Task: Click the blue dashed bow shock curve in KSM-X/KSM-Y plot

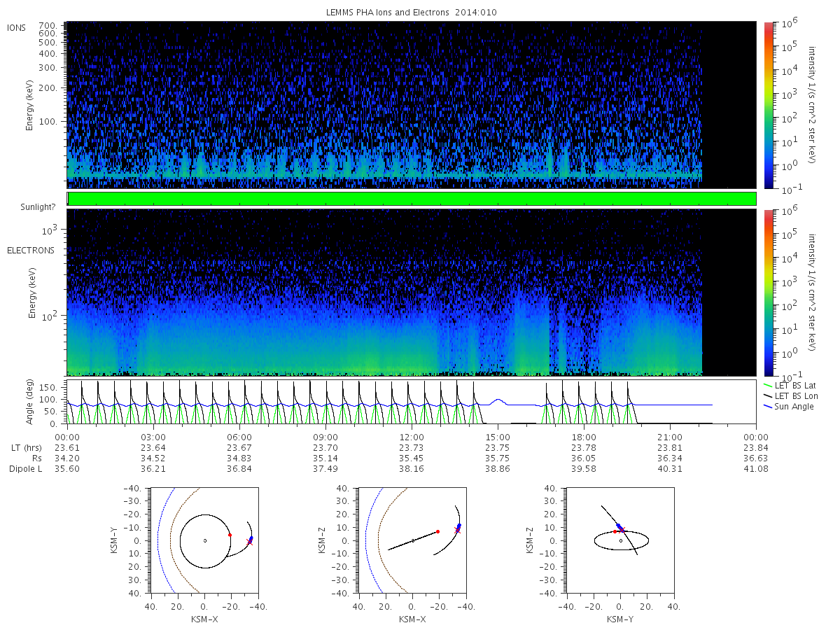Action: pos(160,540)
